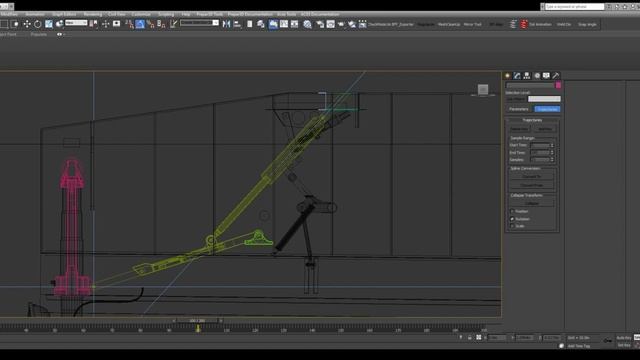Open the Animation menu
This screenshot has width=640, height=360.
[35, 14]
